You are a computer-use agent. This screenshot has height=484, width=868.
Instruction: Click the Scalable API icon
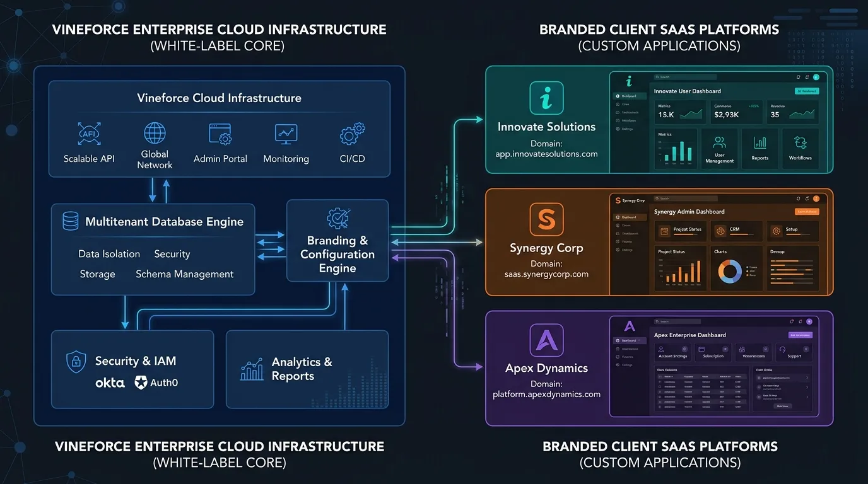point(89,134)
